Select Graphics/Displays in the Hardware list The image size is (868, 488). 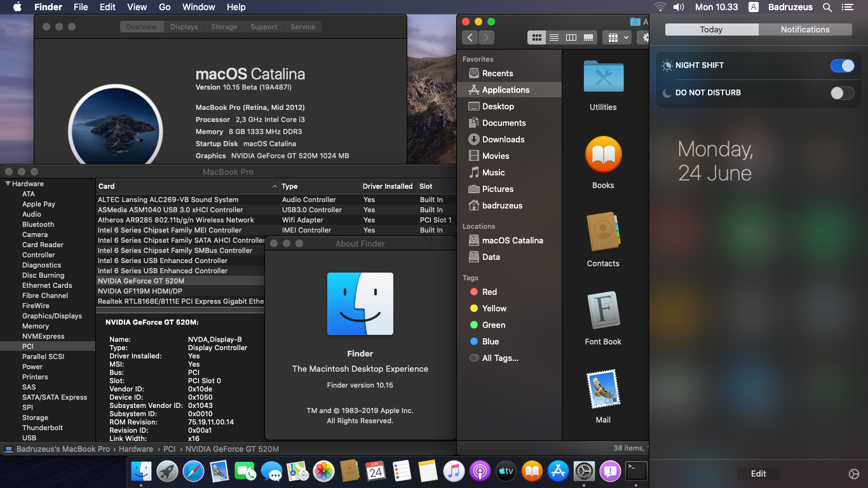tap(52, 316)
